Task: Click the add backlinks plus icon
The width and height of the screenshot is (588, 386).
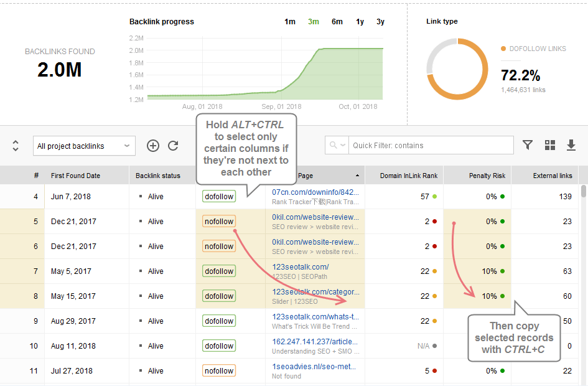Action: (153, 146)
